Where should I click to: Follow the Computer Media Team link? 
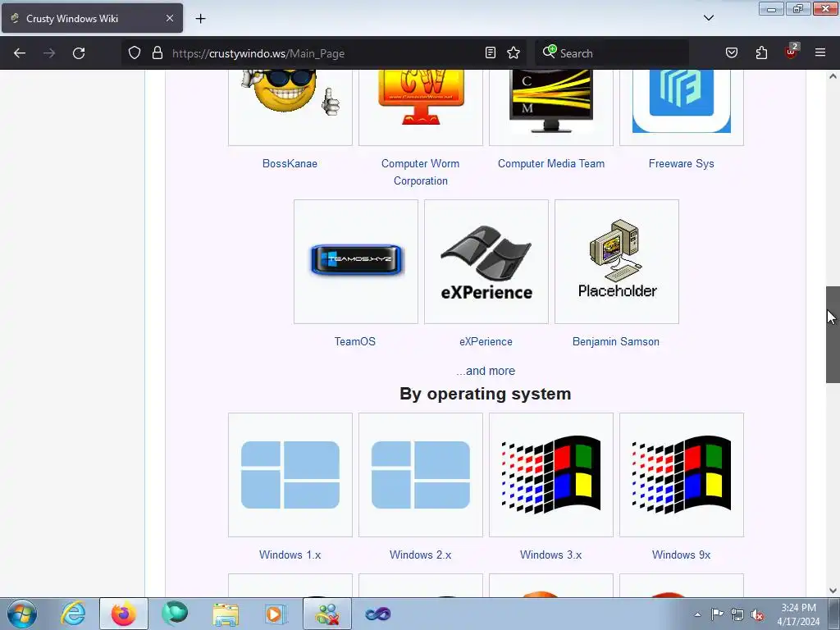point(551,163)
